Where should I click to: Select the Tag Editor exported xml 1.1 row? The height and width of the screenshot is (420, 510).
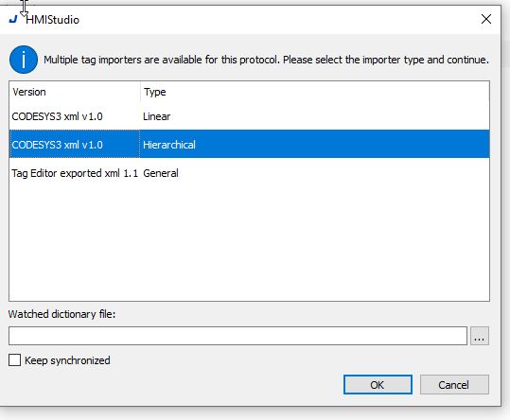click(249, 173)
